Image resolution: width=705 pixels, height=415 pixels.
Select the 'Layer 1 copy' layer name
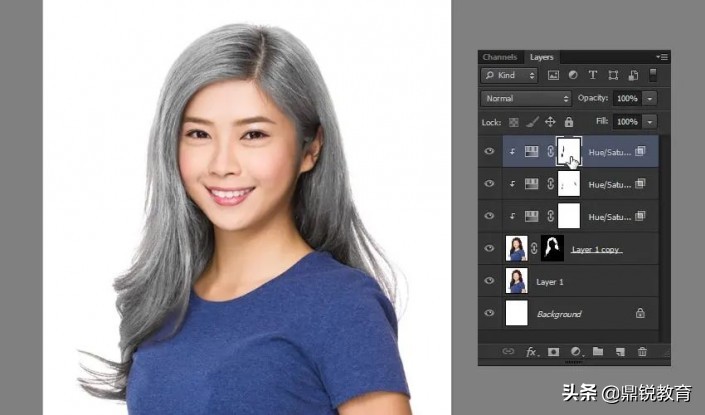(596, 250)
